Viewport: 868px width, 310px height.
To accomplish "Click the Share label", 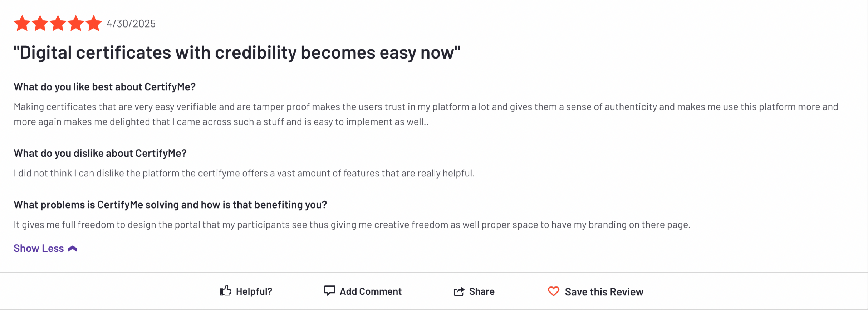I will point(482,291).
